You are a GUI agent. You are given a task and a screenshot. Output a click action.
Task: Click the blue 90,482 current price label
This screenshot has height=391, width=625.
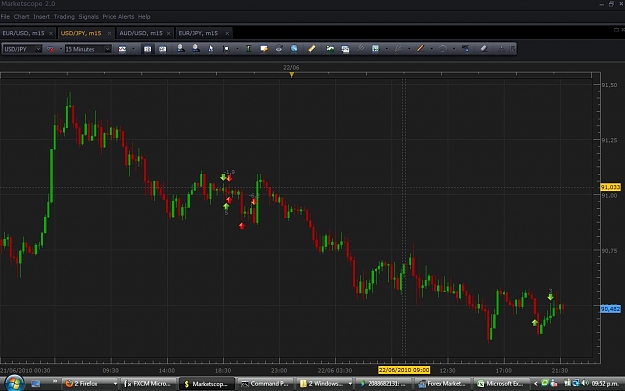[x=610, y=309]
